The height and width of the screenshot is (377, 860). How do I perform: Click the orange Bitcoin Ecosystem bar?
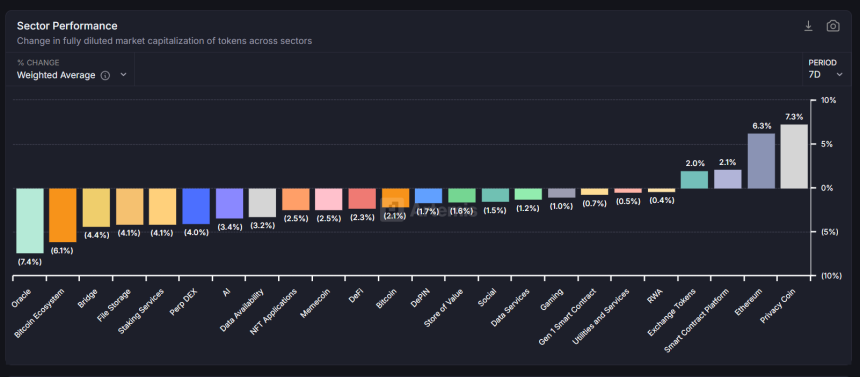63,215
